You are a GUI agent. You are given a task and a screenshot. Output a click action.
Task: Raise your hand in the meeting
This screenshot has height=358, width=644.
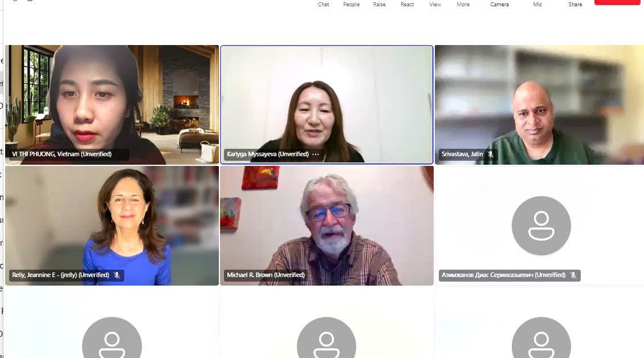tap(379, 4)
